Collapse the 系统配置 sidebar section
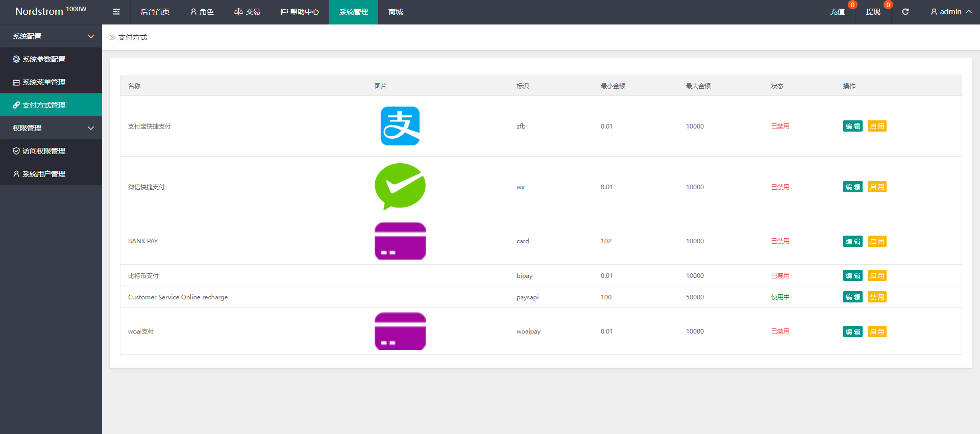The image size is (980, 434). (51, 36)
